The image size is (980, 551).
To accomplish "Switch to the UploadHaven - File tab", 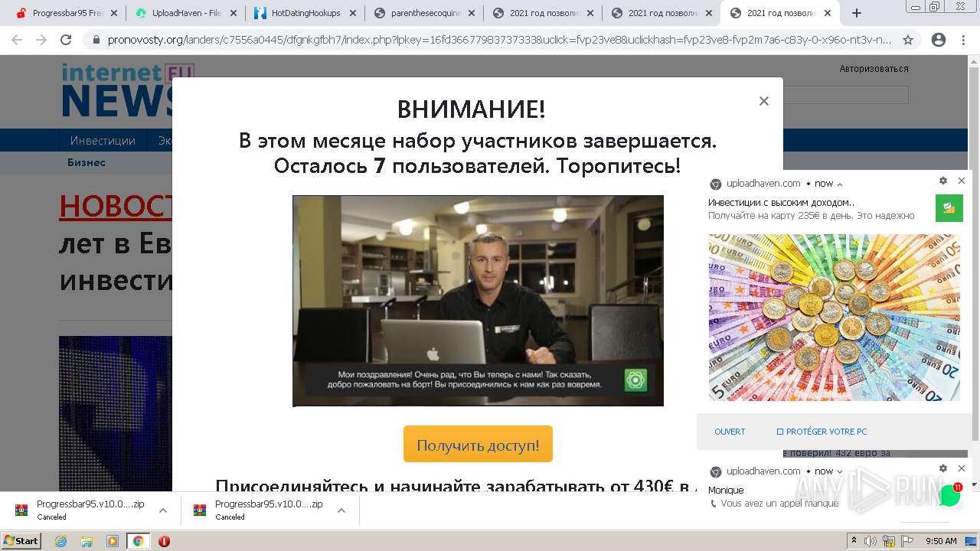I will point(185,13).
